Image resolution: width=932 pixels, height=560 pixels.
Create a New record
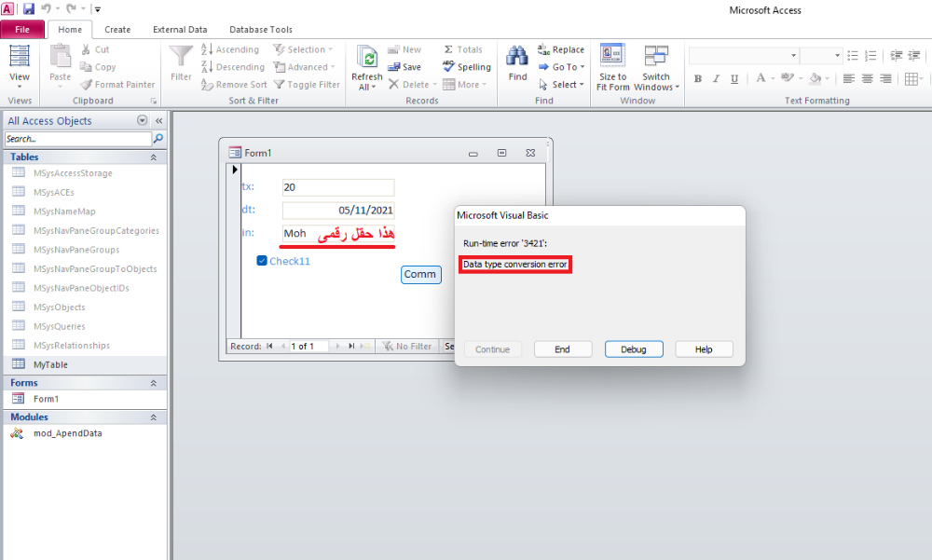404,49
